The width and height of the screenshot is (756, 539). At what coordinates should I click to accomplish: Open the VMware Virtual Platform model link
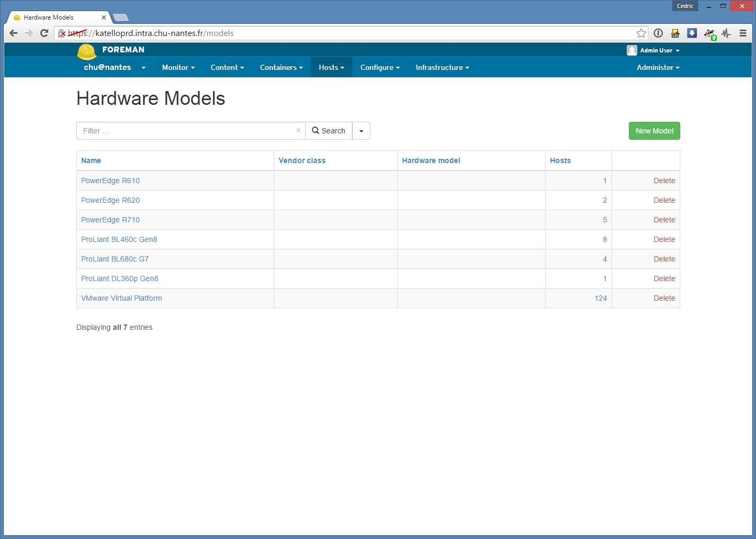pos(121,298)
